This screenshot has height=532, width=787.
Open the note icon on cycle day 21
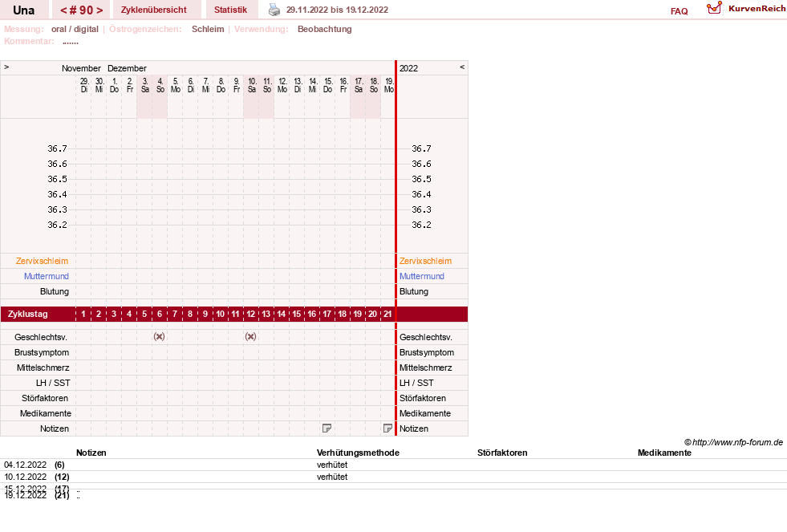(x=387, y=428)
